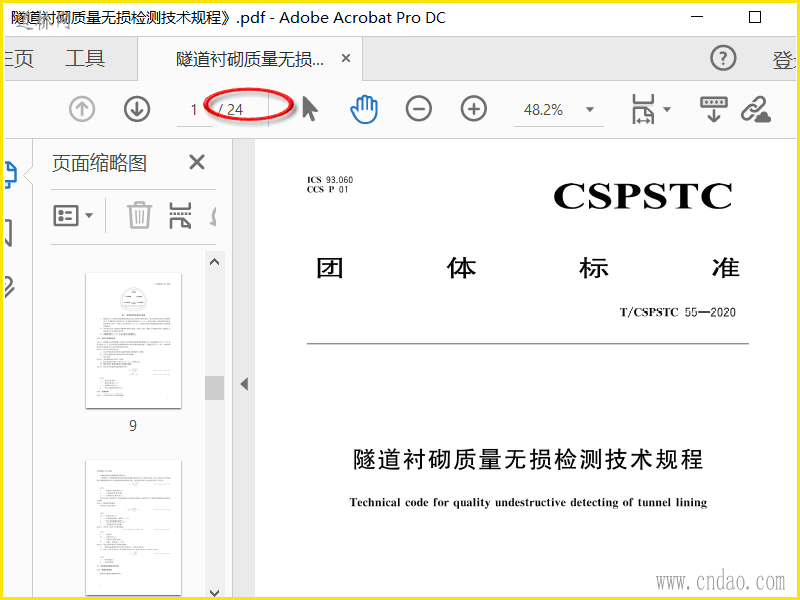Open the bookmarks sidebar icon

click(x=9, y=234)
